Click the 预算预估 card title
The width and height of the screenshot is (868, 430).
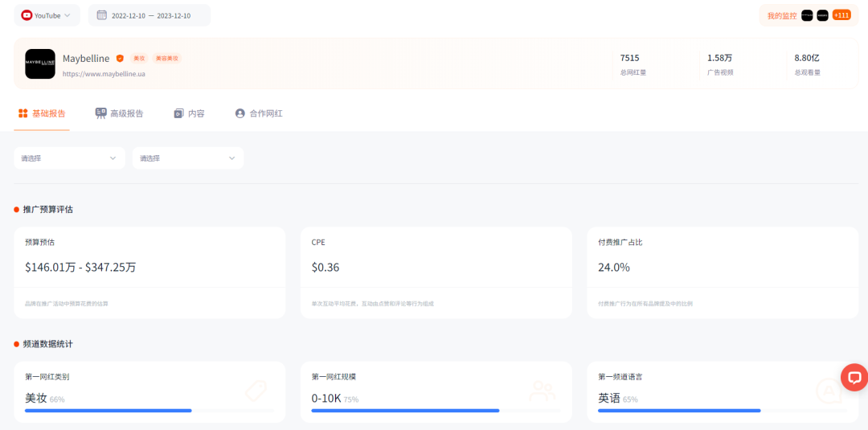click(40, 243)
